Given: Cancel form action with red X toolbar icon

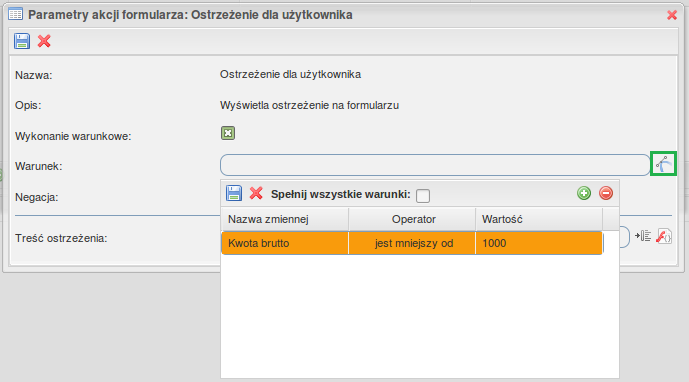Looking at the screenshot, I should point(44,41).
